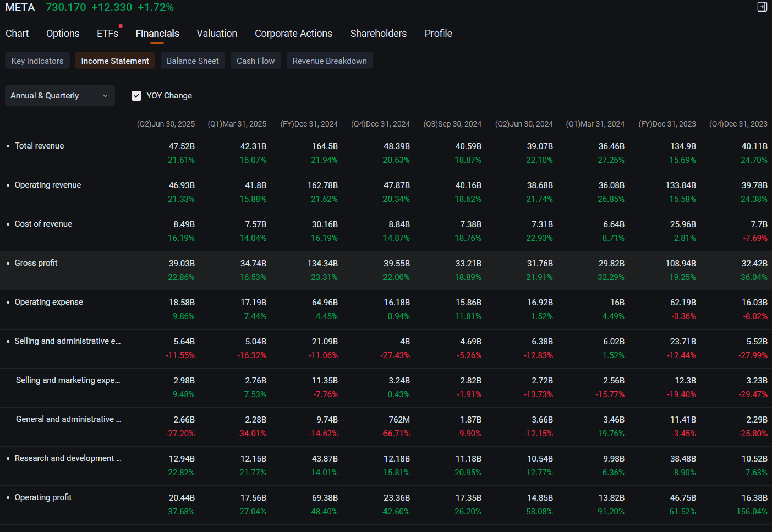772x532 pixels.
Task: Click the 156.04% operating profit change
Action: pos(752,512)
